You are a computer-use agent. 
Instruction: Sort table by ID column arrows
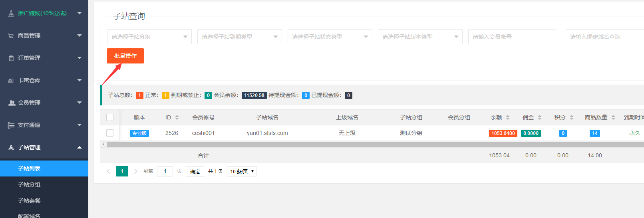click(x=177, y=117)
